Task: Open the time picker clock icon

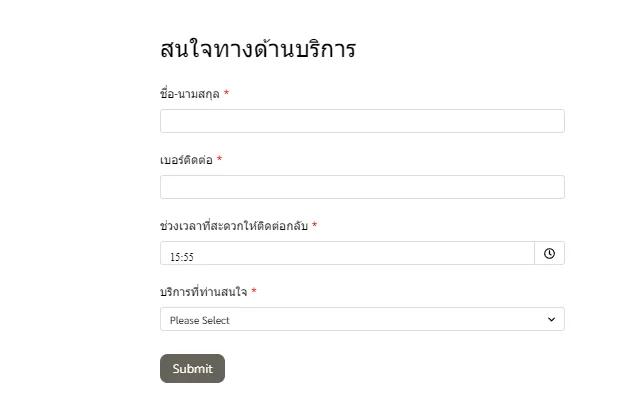Action: (549, 253)
